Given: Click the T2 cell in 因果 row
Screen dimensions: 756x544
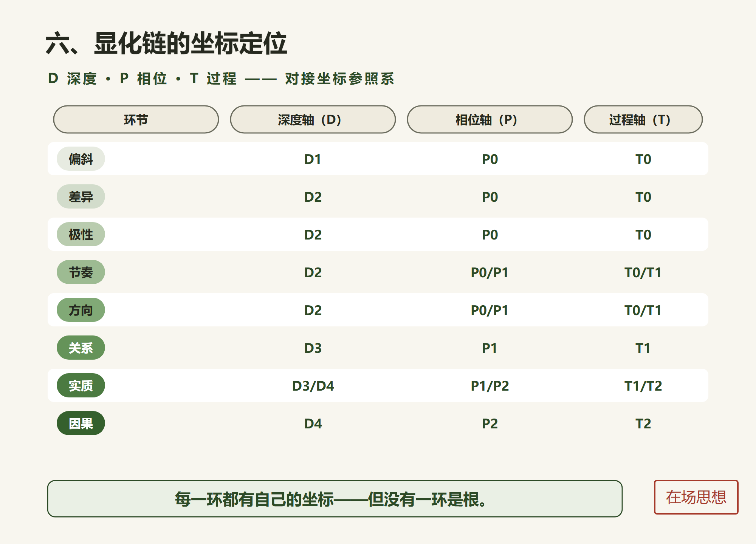Looking at the screenshot, I should [x=643, y=423].
